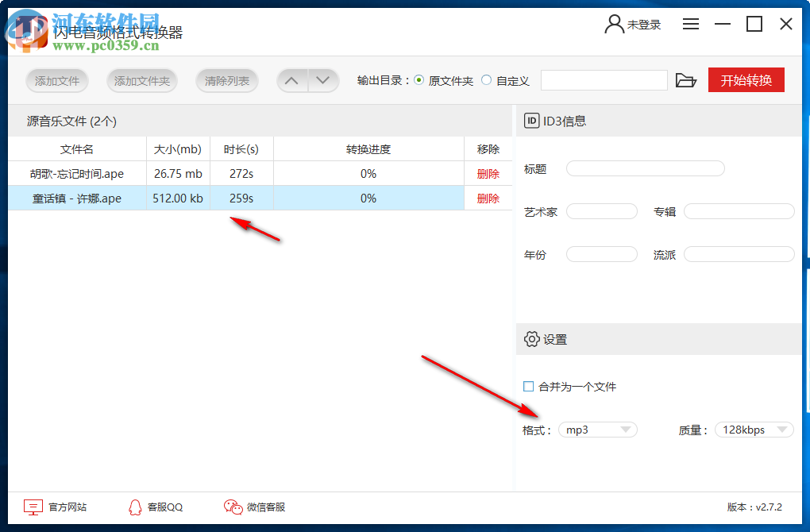Click the move-down arrow in the toolbar

pyautogui.click(x=322, y=80)
